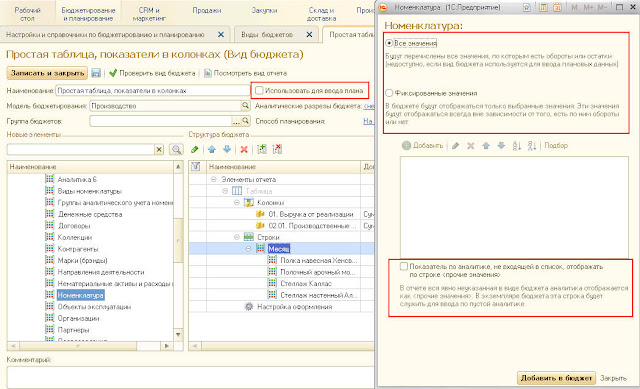
Task: Click the delete X icon in Номенклатура list toolbar
Action: click(471, 145)
